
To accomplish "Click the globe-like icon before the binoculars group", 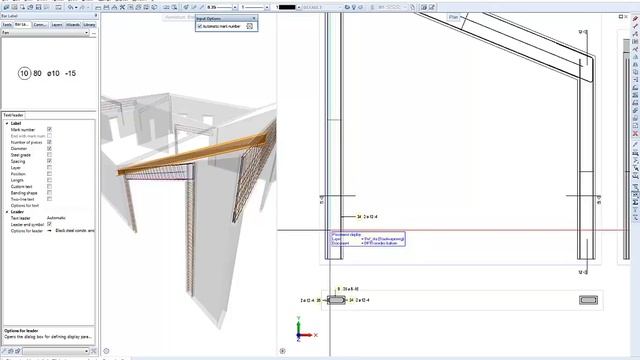I will click(155, 7).
